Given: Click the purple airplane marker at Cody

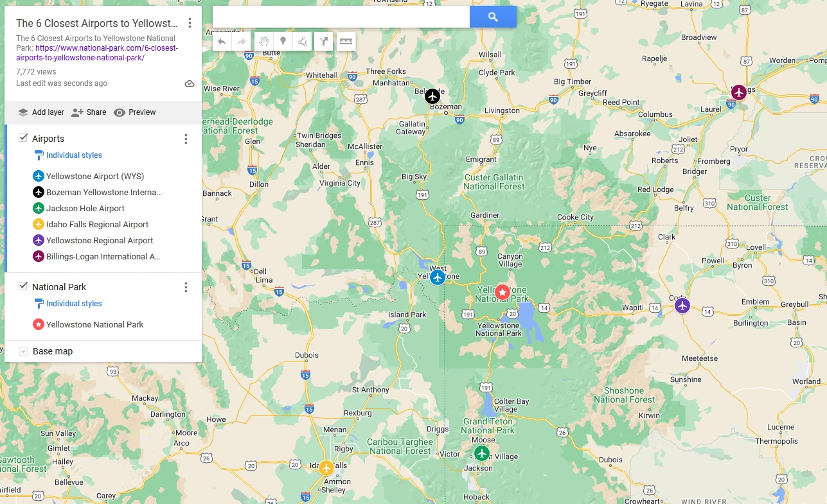Looking at the screenshot, I should click(682, 306).
